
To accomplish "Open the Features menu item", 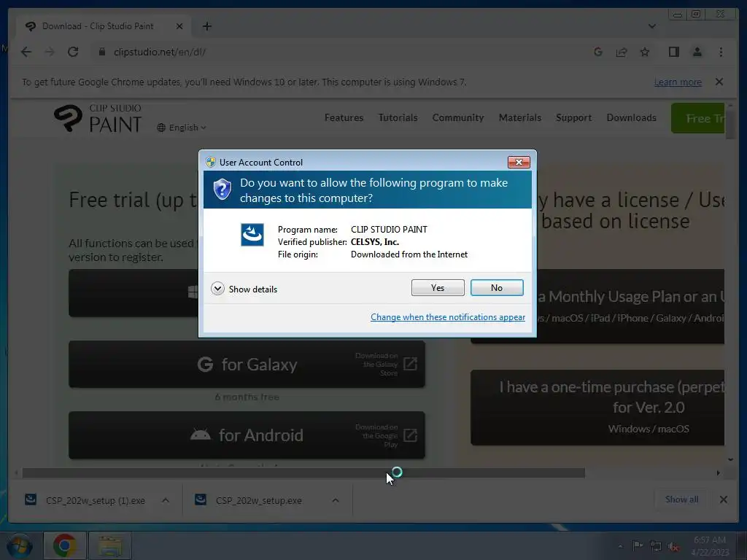I will (344, 117).
